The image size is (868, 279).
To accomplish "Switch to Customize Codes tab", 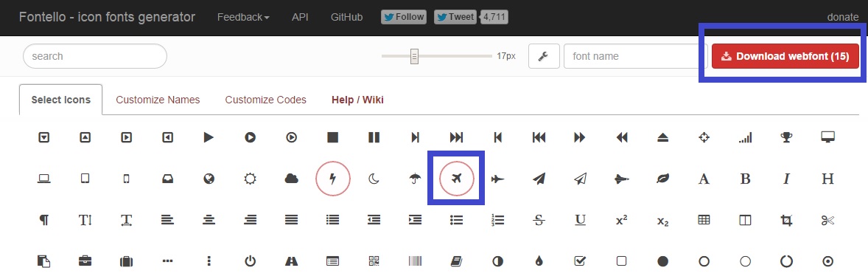I will point(266,100).
